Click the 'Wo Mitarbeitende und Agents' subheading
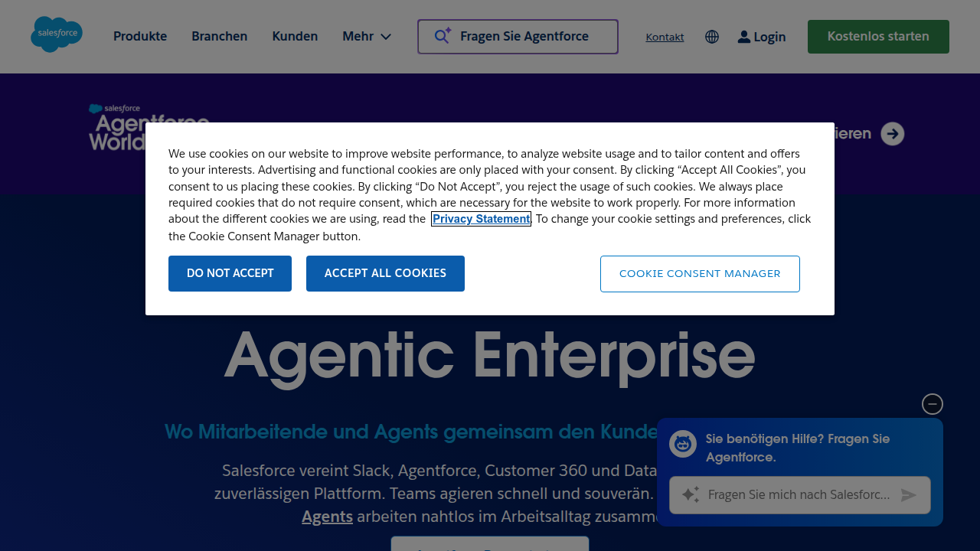Viewport: 980px width, 551px height. (x=411, y=432)
